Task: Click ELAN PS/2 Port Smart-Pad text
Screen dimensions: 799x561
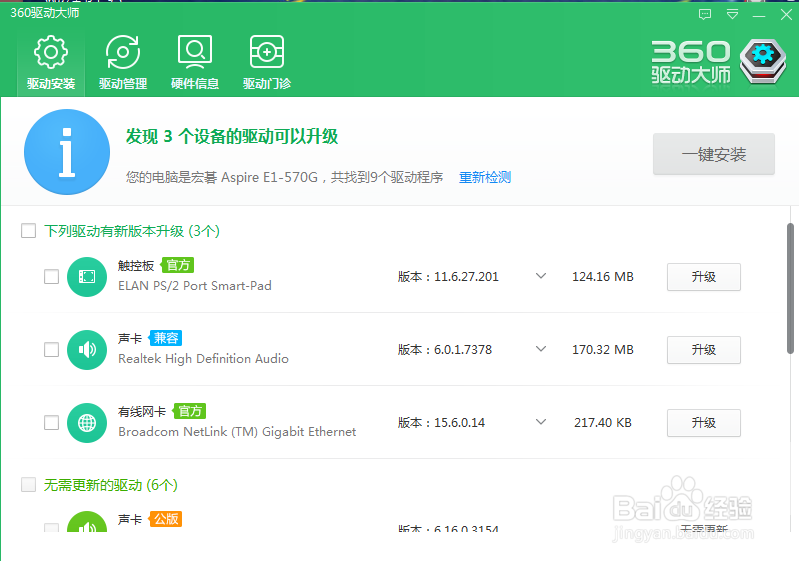Action: [x=195, y=286]
